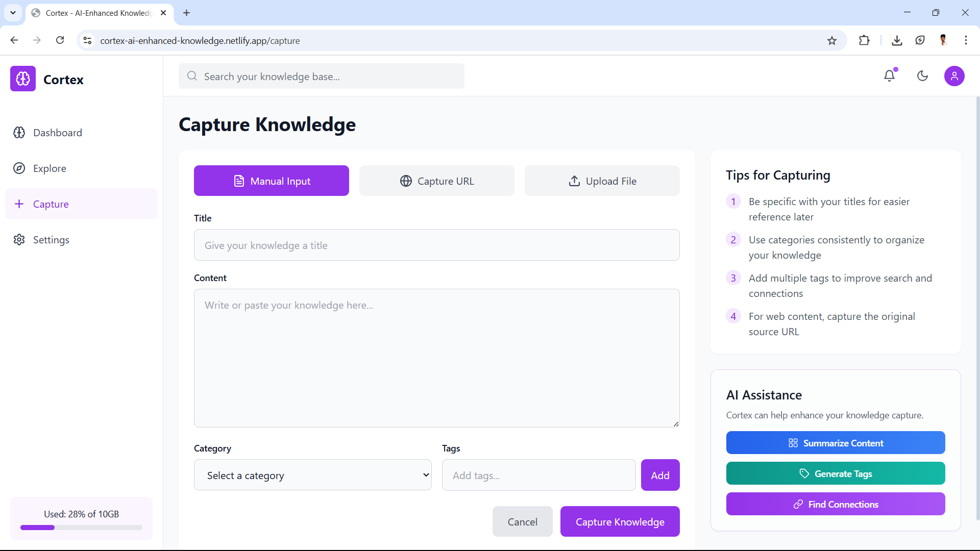Open the tab search dropdown arrow
The height and width of the screenshot is (551, 980).
pyautogui.click(x=13, y=13)
